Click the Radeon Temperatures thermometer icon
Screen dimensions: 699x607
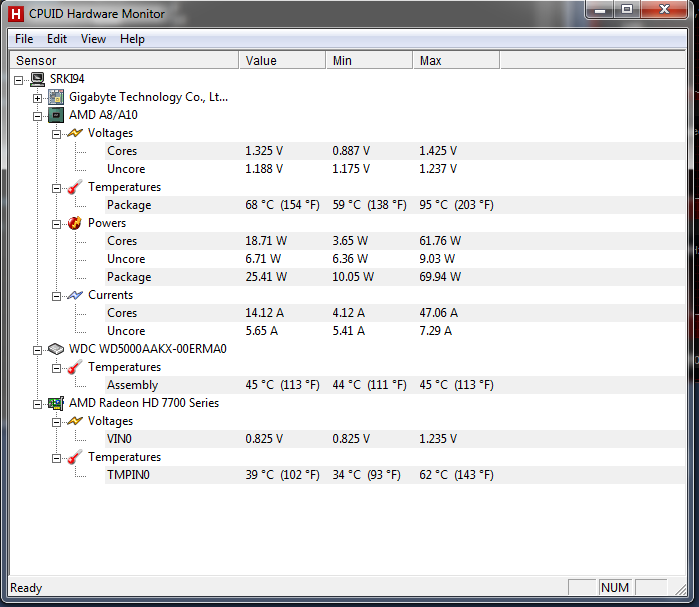75,457
